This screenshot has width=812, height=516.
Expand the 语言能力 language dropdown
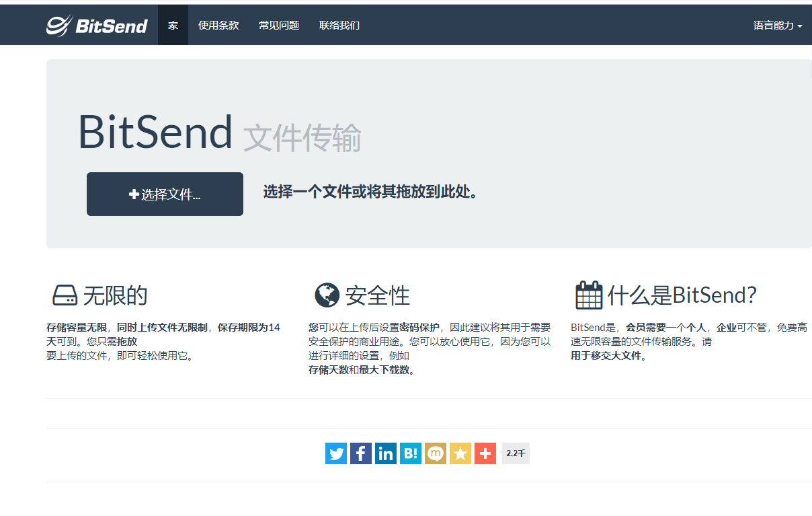(x=778, y=26)
